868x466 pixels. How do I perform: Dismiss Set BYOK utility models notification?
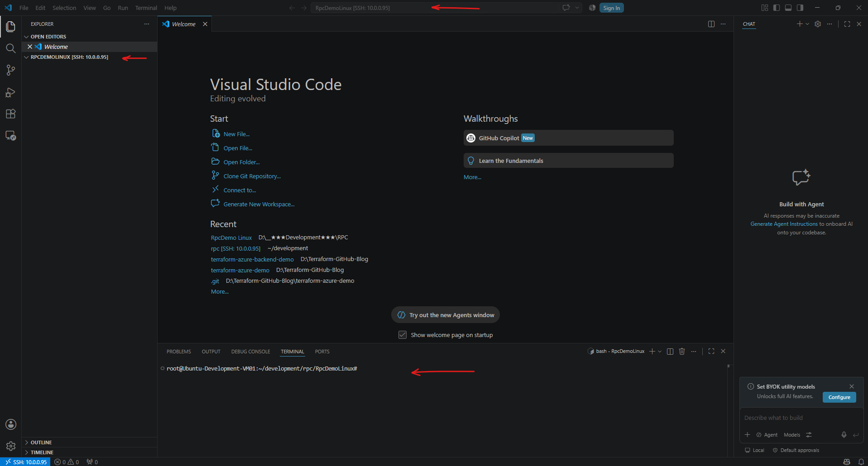click(x=852, y=386)
